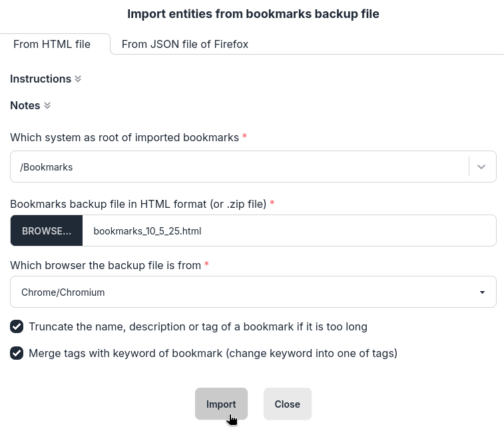Click the Import button
Image resolution: width=504 pixels, height=429 pixels.
221,404
